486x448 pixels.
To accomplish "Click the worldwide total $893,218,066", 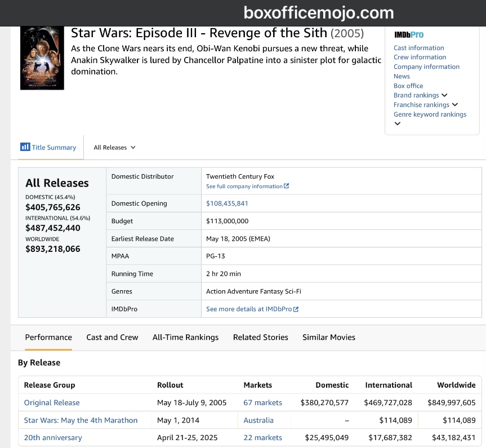I will 53,249.
